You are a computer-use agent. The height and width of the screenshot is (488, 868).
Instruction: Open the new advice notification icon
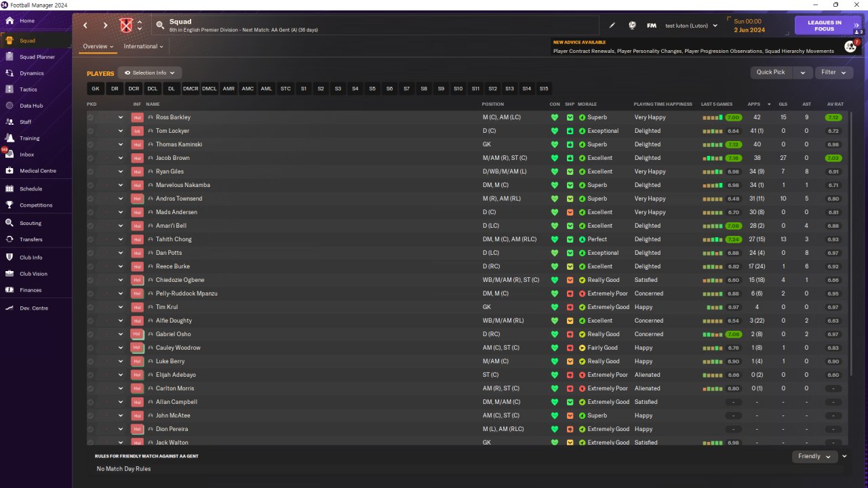pyautogui.click(x=850, y=46)
